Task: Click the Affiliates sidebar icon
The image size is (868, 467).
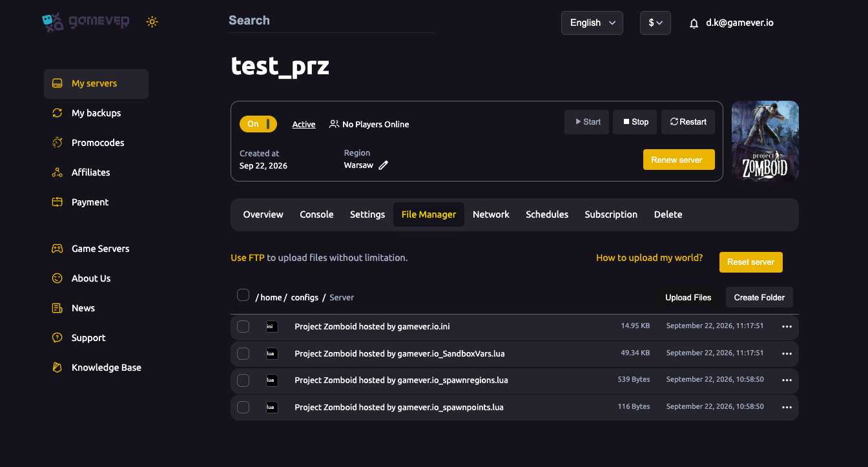Action: pyautogui.click(x=57, y=172)
